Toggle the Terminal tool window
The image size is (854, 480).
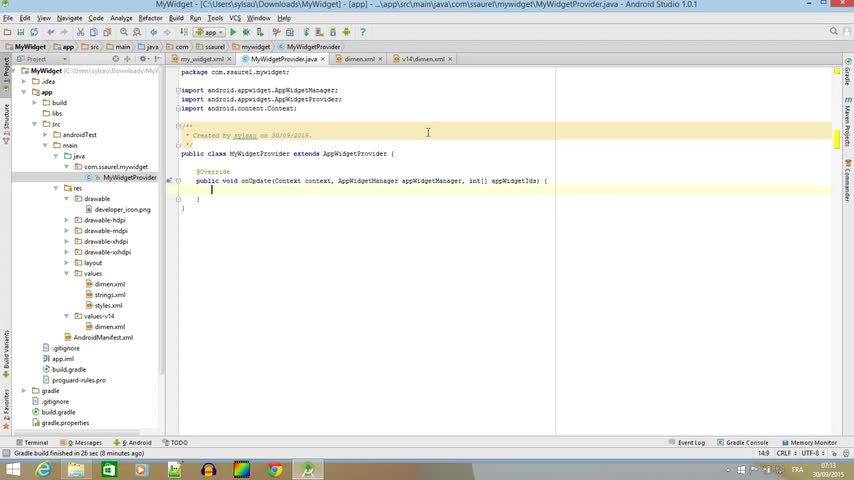click(32, 442)
